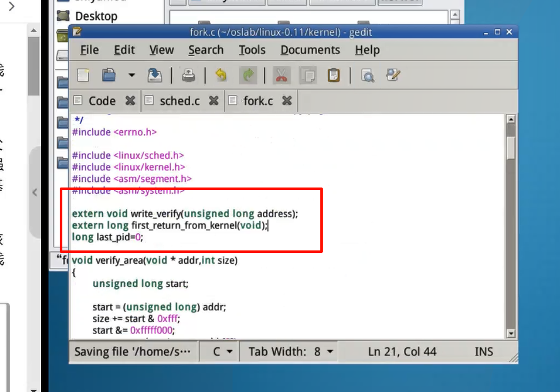Click the Open file icon
The width and height of the screenshot is (560, 392).
pyautogui.click(x=109, y=76)
